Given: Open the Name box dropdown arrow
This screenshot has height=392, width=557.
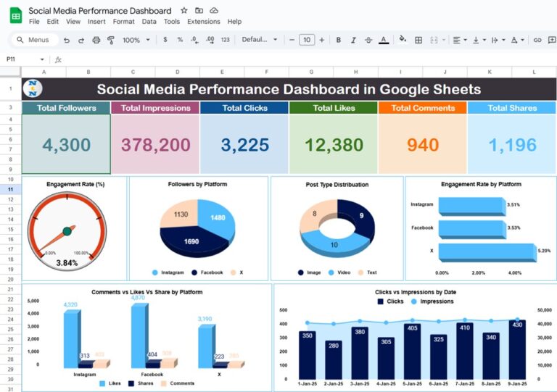Looking at the screenshot, I should 42,59.
